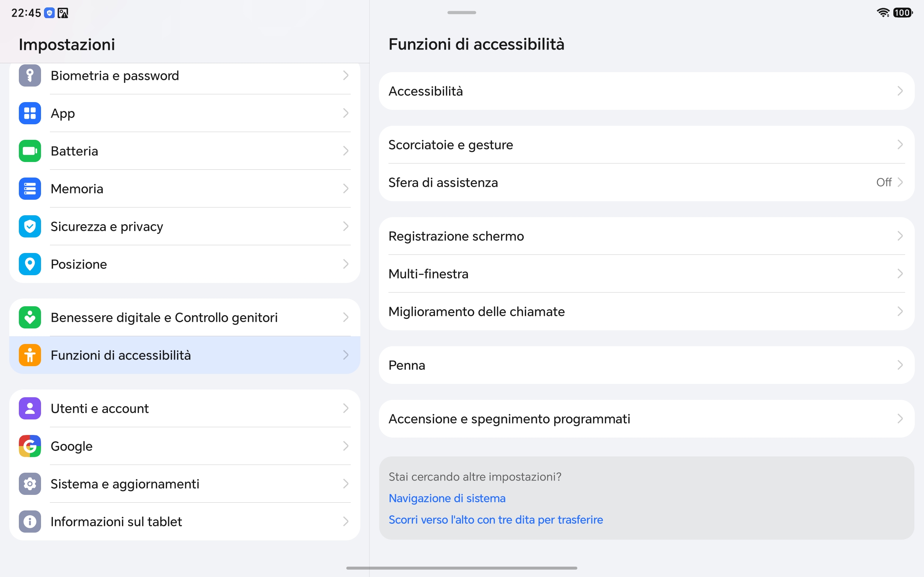The image size is (924, 577).
Task: Tap the Wi-Fi status icon
Action: [883, 13]
